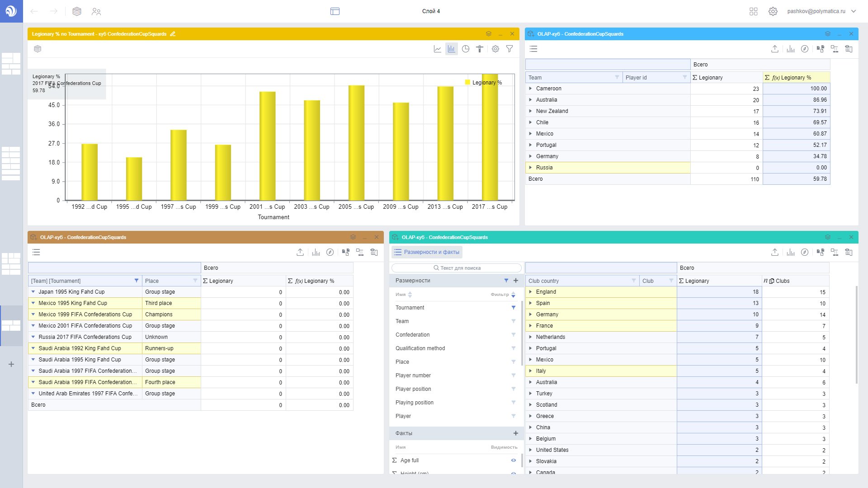
Task: Click the dimension search input field
Action: [x=457, y=268]
